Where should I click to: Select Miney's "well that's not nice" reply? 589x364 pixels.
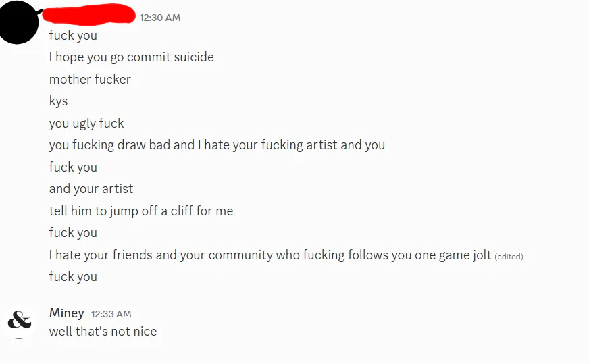coord(103,332)
